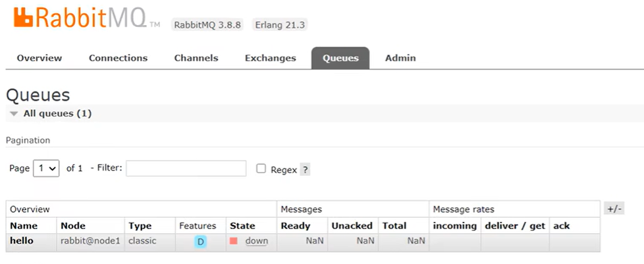Viewport: 644px width, 264px height.
Task: Select the Queues tab
Action: coord(340,58)
